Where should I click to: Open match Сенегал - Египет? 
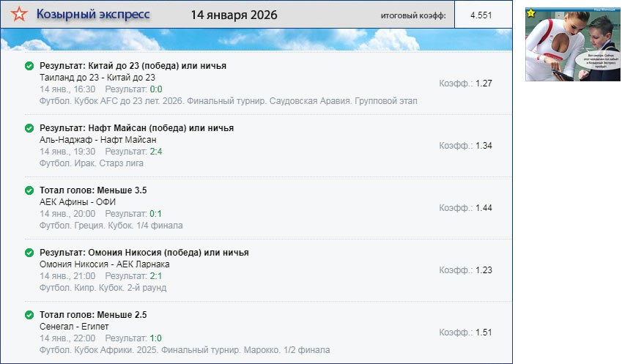tap(73, 327)
